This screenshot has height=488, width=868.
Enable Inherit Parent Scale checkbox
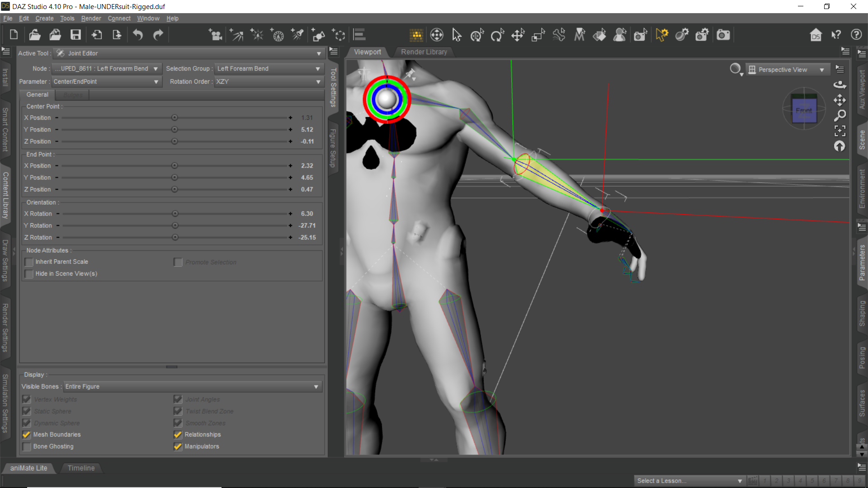pyautogui.click(x=29, y=262)
